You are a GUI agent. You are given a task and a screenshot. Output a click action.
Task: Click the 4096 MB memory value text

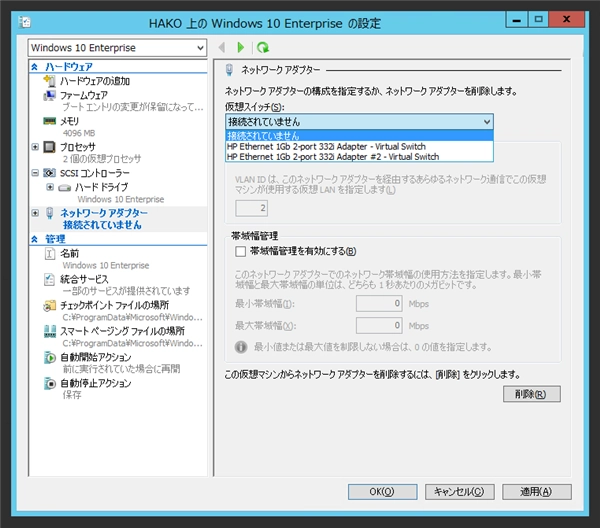click(79, 133)
